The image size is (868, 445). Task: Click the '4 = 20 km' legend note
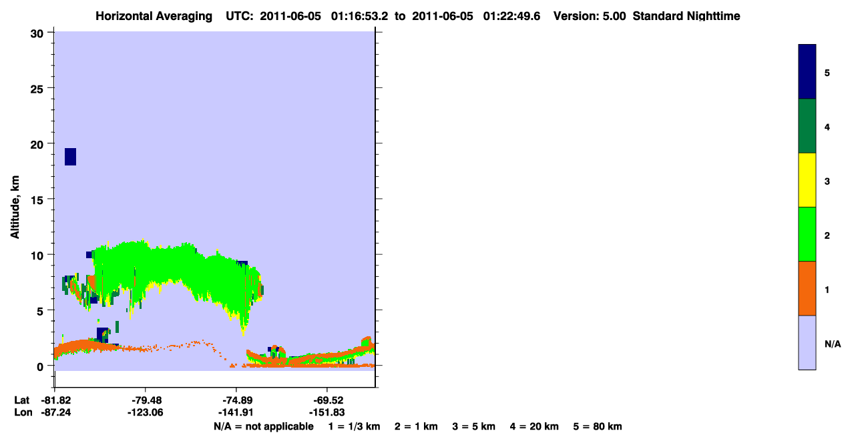pos(535,426)
